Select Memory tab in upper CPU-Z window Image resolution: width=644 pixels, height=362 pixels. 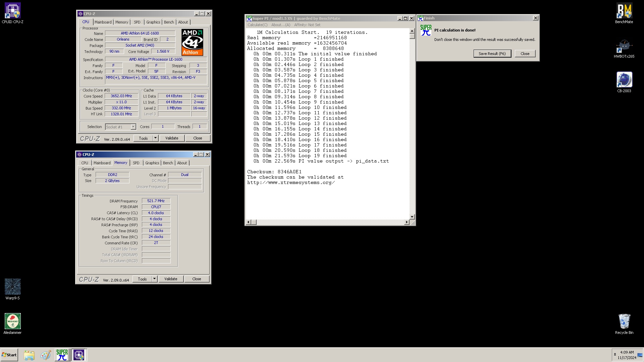click(x=122, y=22)
